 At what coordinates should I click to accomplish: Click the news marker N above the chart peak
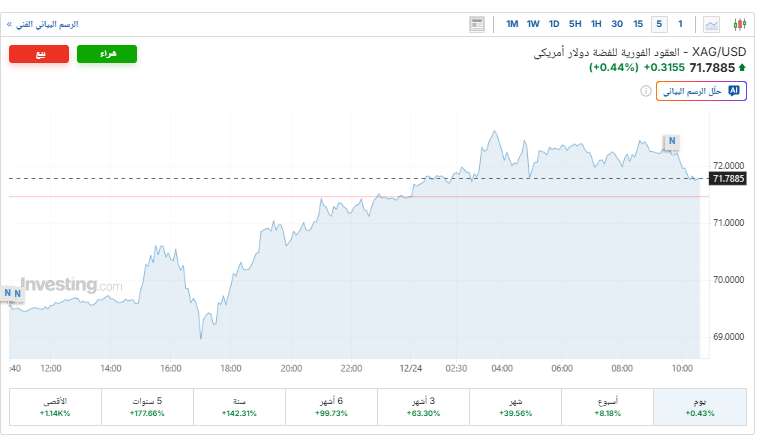click(673, 141)
